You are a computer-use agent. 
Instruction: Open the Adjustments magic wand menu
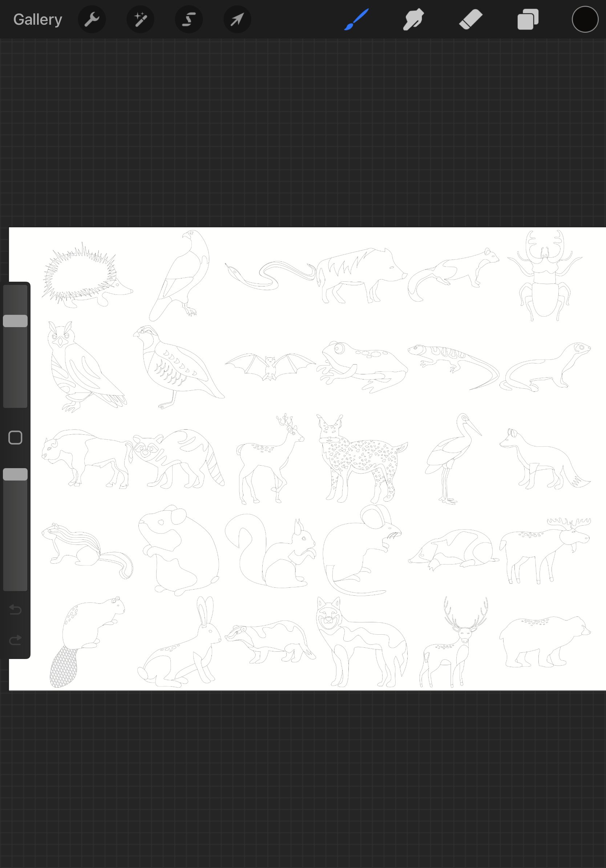pos(140,19)
